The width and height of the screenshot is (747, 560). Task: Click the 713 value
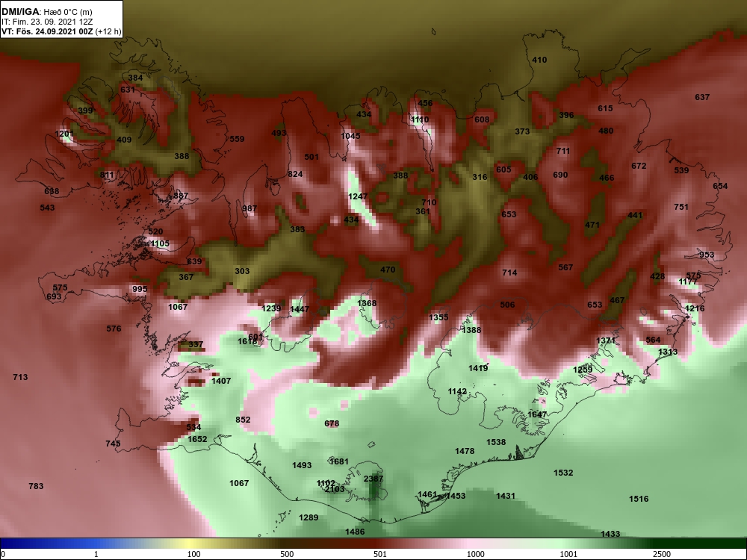20,377
